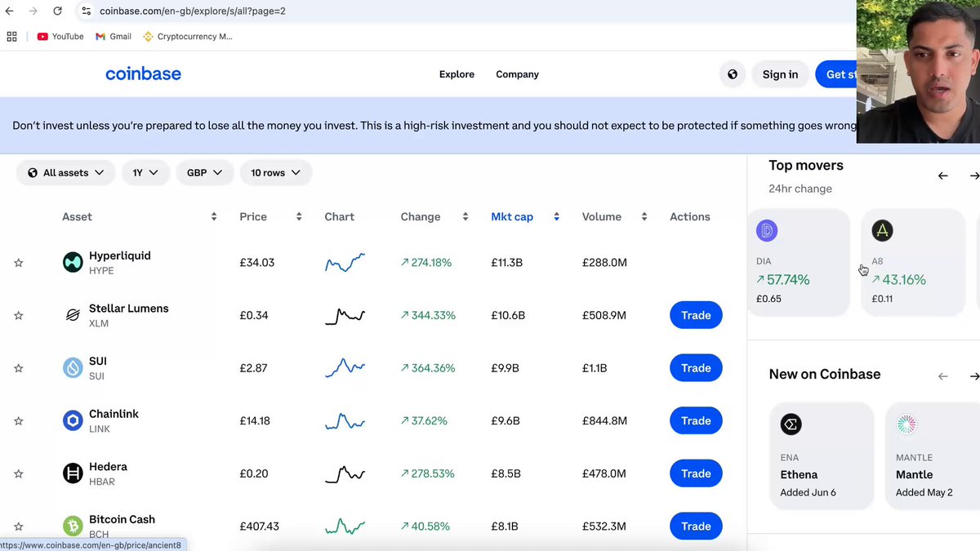Open the 1Y time range dropdown
The width and height of the screenshot is (980, 551).
click(x=145, y=173)
